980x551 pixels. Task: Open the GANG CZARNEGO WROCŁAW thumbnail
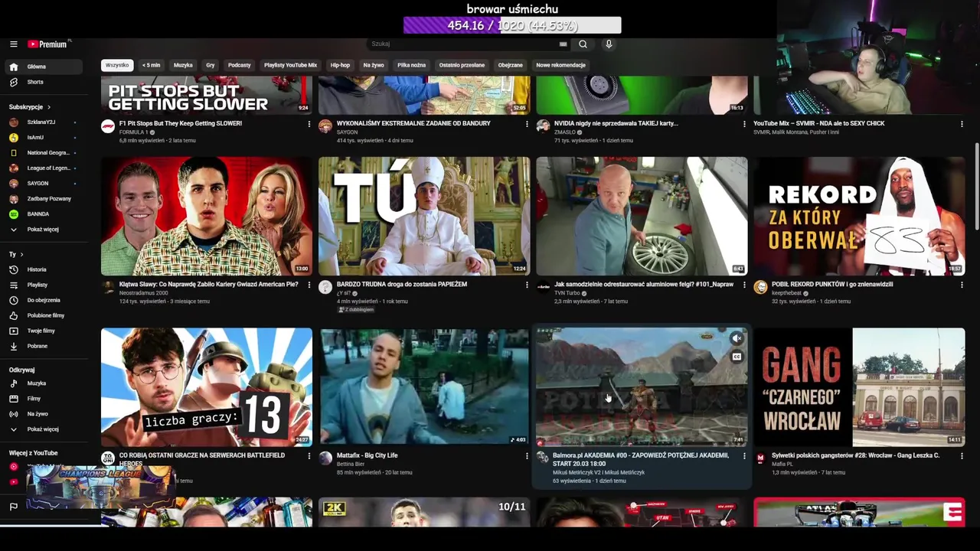click(x=859, y=387)
